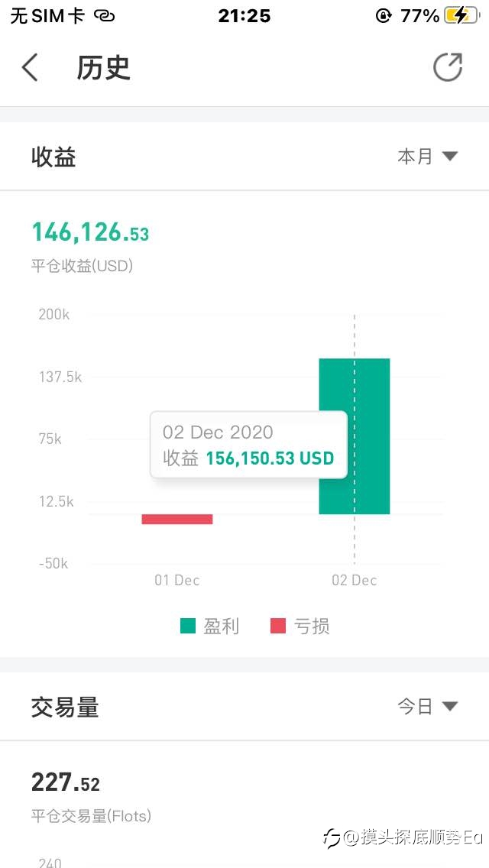Tap the battery charging icon
The image size is (489, 868).
click(x=461, y=16)
